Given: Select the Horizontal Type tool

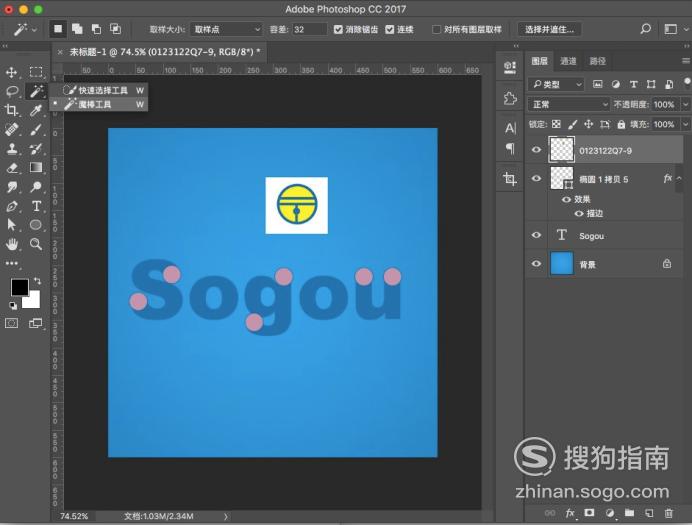Looking at the screenshot, I should [36, 206].
